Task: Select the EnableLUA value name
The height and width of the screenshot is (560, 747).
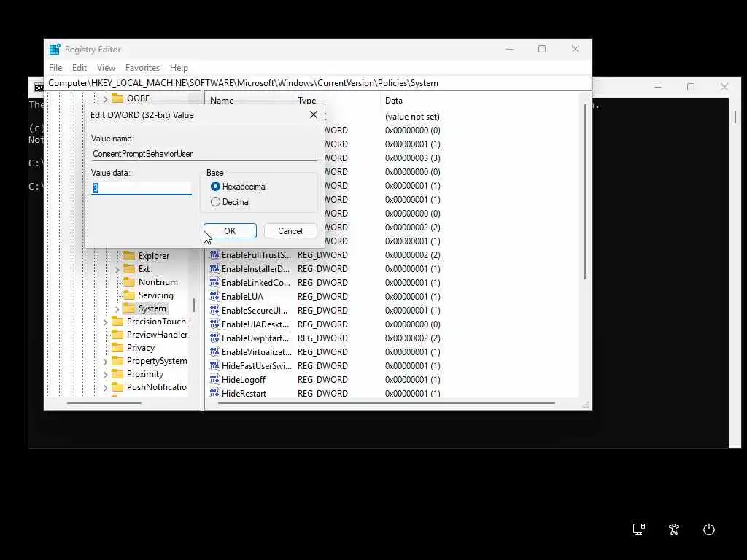Action: coord(242,296)
